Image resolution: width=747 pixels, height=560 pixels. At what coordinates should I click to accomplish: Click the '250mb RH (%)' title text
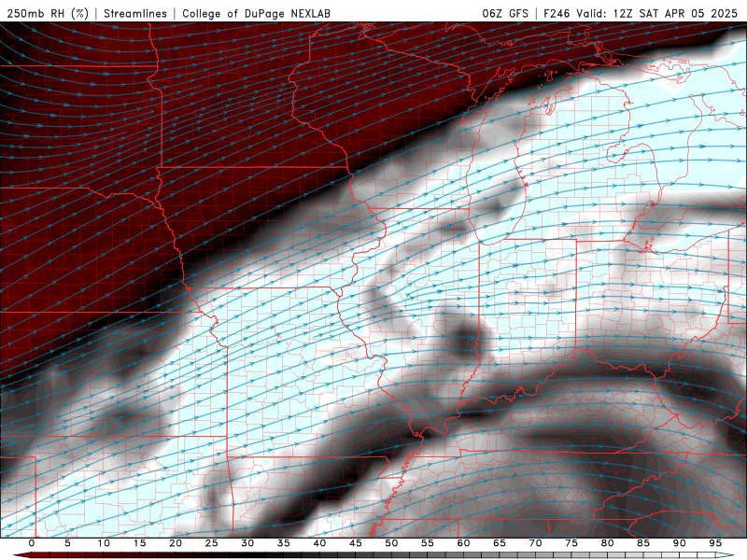point(48,13)
